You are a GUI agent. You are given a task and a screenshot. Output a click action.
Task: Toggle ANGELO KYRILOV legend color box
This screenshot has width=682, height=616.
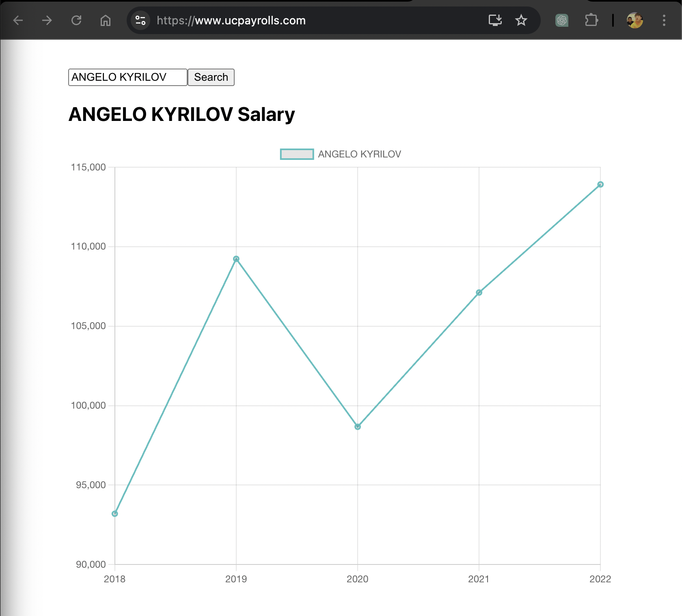click(297, 154)
